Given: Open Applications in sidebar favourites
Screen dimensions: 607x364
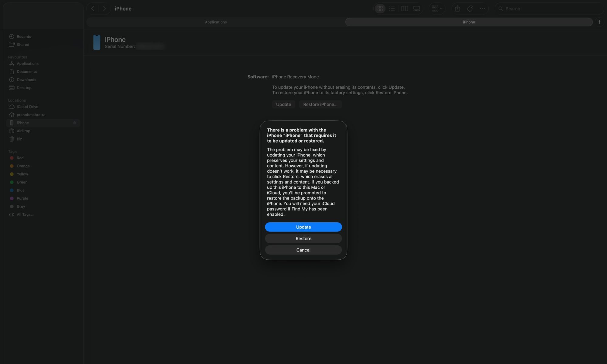Looking at the screenshot, I should (x=43, y=63).
